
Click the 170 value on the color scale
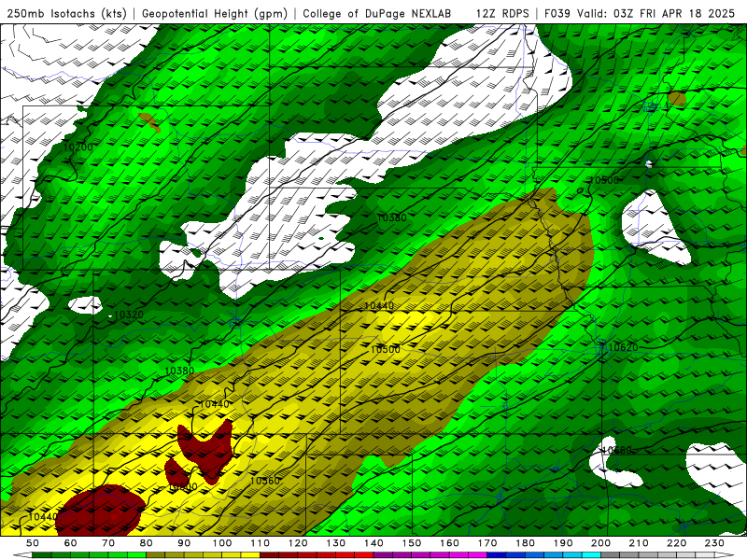point(486,543)
